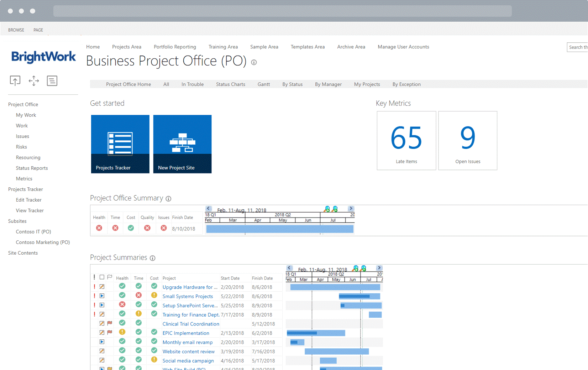Click the Project Office Summary Gantt bar
Image resolution: width=588 pixels, height=370 pixels.
tap(280, 229)
